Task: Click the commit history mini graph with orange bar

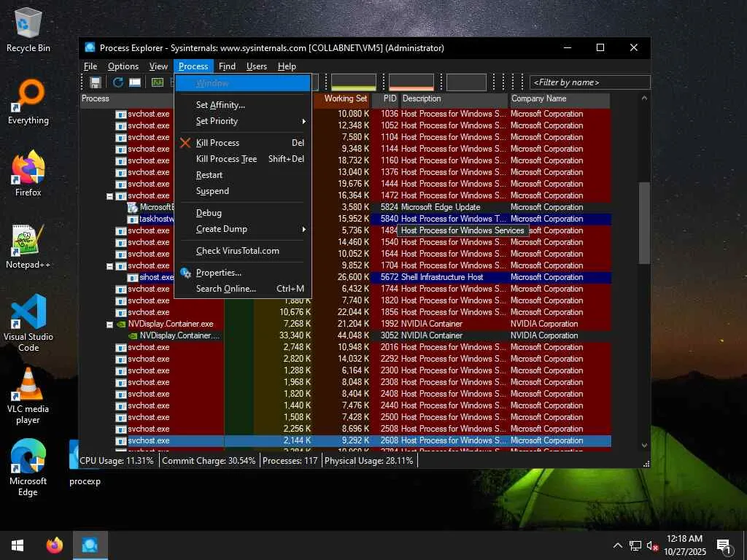Action: tap(411, 82)
